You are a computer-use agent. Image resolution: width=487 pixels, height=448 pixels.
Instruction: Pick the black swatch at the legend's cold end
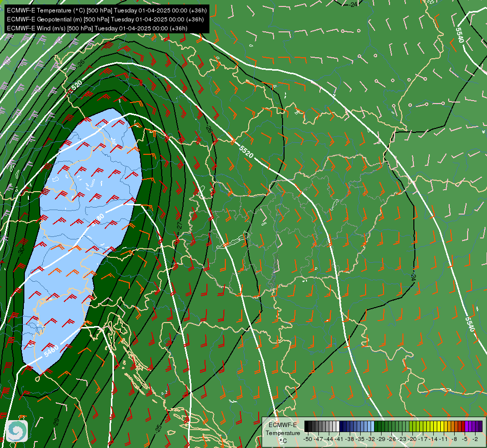click(x=306, y=426)
